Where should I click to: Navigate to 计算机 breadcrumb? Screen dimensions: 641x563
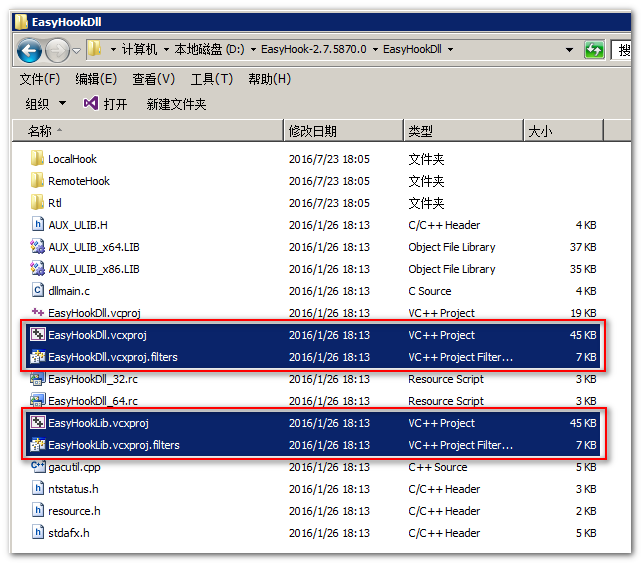[139, 49]
